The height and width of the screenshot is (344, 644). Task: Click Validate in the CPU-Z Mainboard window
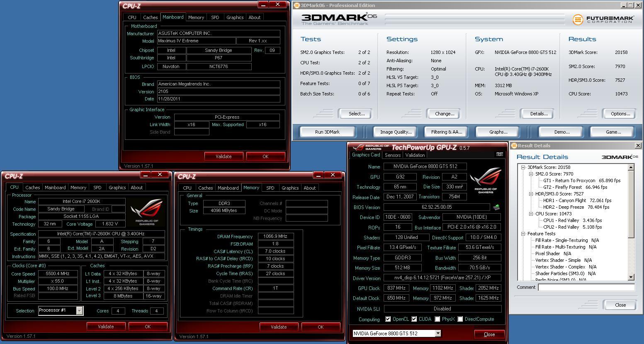tap(224, 156)
